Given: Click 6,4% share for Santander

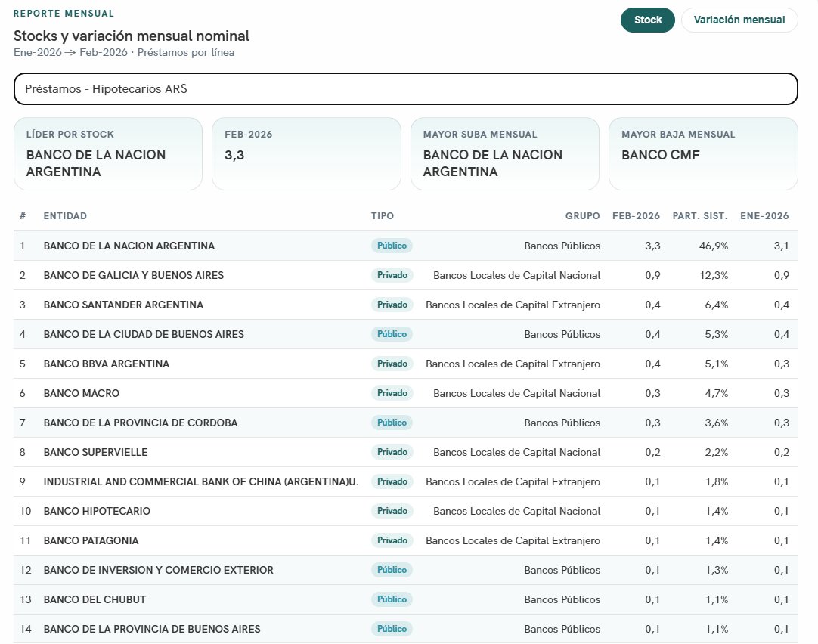Looking at the screenshot, I should [716, 305].
